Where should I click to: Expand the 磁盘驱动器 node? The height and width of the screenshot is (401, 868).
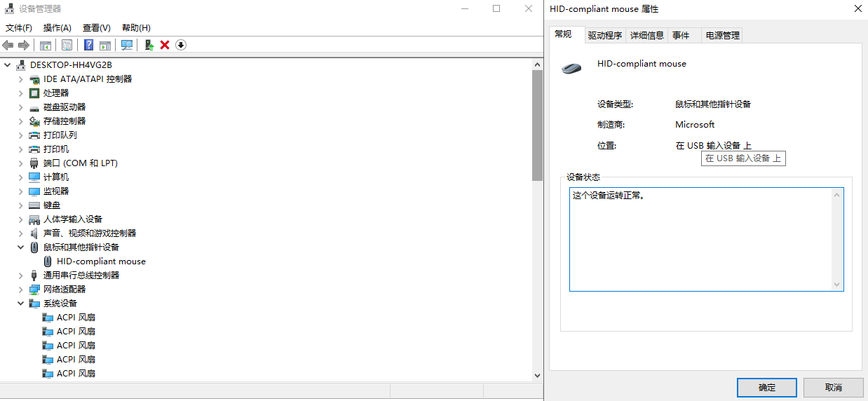click(21, 107)
